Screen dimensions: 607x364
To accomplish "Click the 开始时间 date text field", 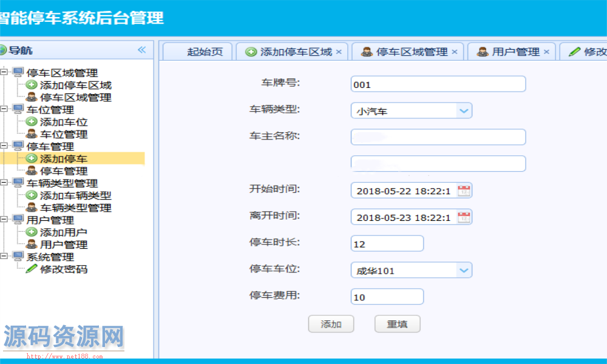I will pos(404,190).
